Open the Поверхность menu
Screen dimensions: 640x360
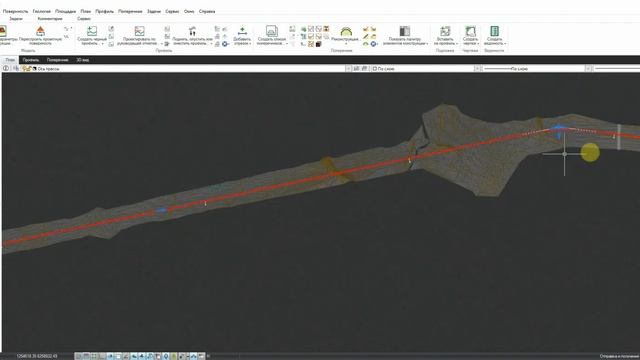(x=15, y=11)
